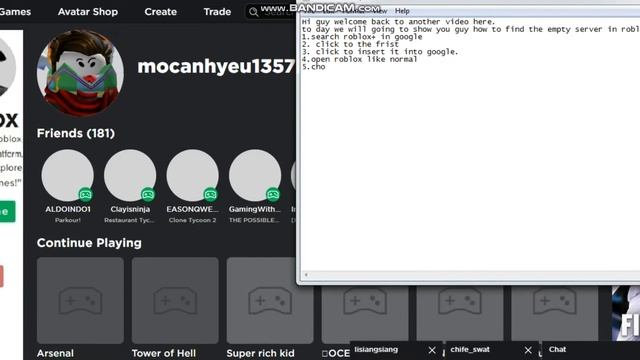
Task: Click THE POSSIBLE... game text
Action: [255, 220]
